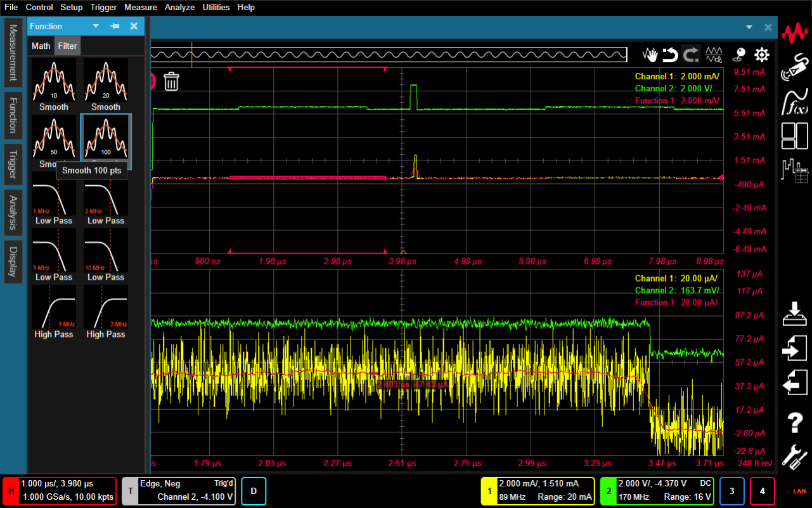The width and height of the screenshot is (812, 508).
Task: Open the waveform window dropdown arrow
Action: click(x=749, y=27)
